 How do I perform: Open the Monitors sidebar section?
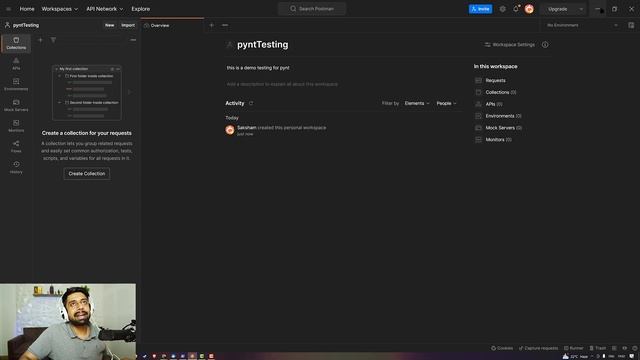click(x=16, y=126)
